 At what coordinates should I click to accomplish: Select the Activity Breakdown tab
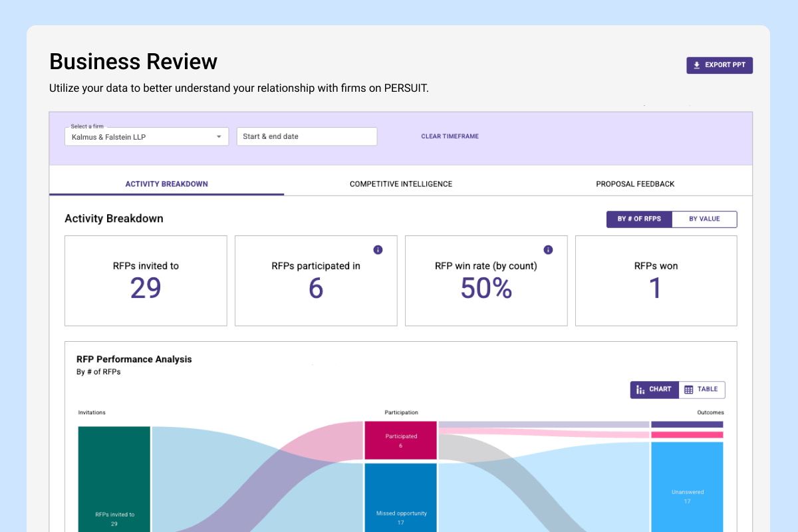(x=167, y=184)
